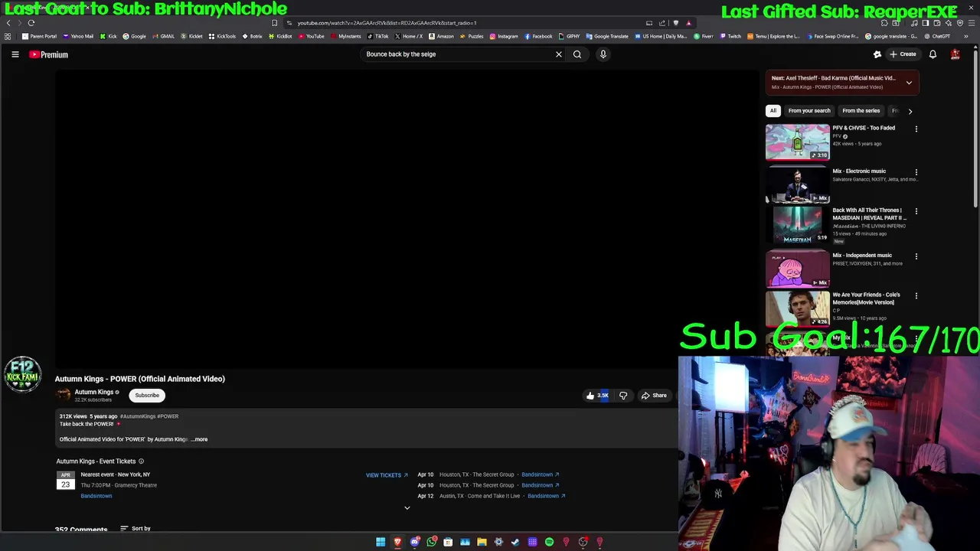Viewport: 980px width, 551px height.
Task: Open options for 'We Are Your Friends' video
Action: (916, 295)
